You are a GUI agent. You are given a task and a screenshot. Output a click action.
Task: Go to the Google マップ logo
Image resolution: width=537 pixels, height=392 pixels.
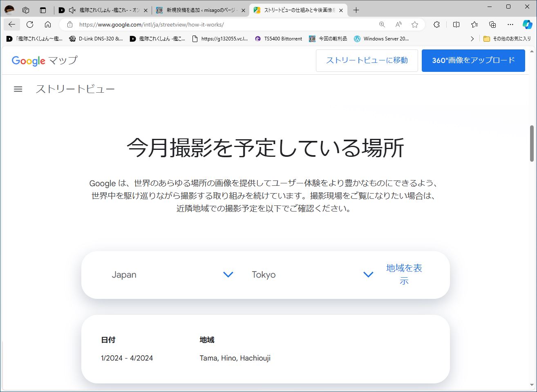pyautogui.click(x=45, y=60)
